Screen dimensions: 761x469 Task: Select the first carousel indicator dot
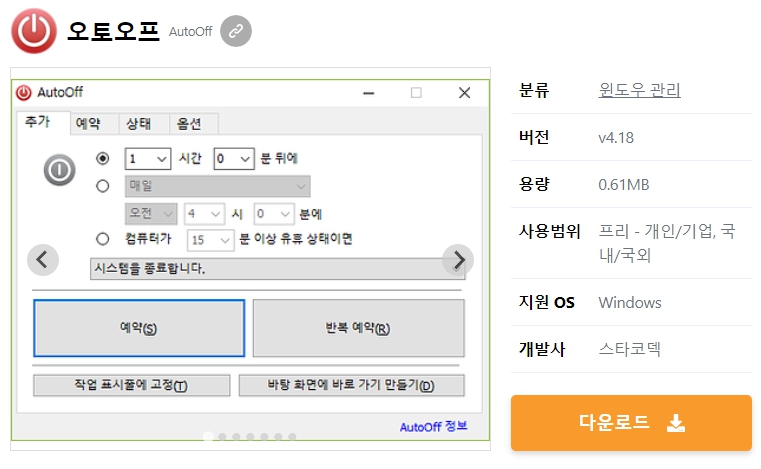(208, 436)
